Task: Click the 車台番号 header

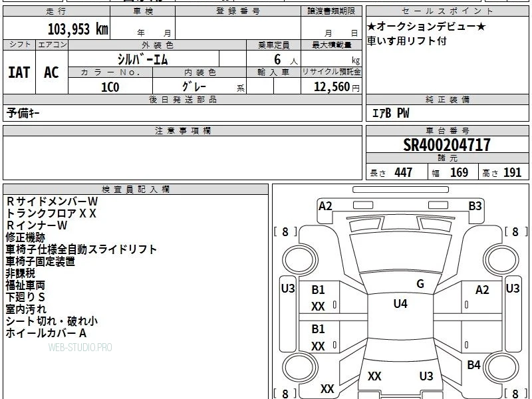Action: pos(447,130)
